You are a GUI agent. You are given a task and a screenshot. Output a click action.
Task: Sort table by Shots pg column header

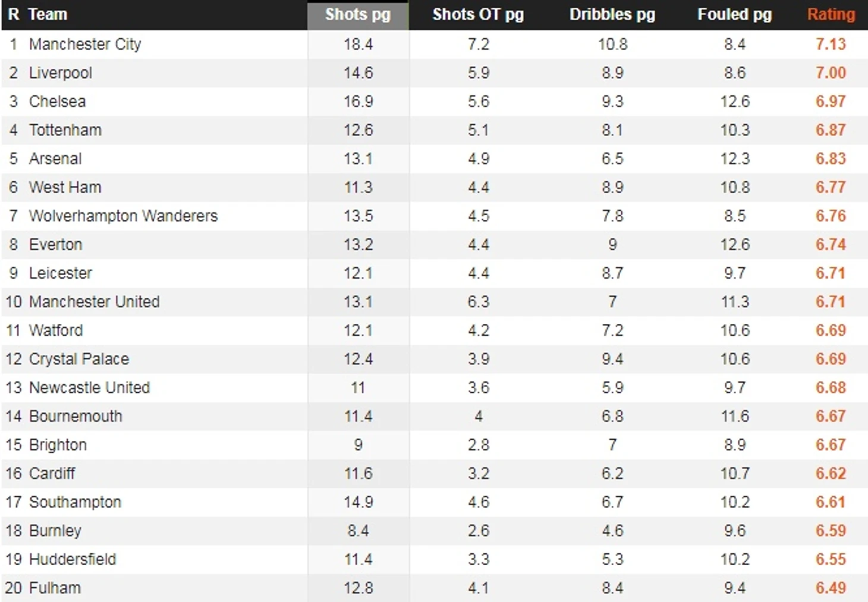click(x=358, y=15)
